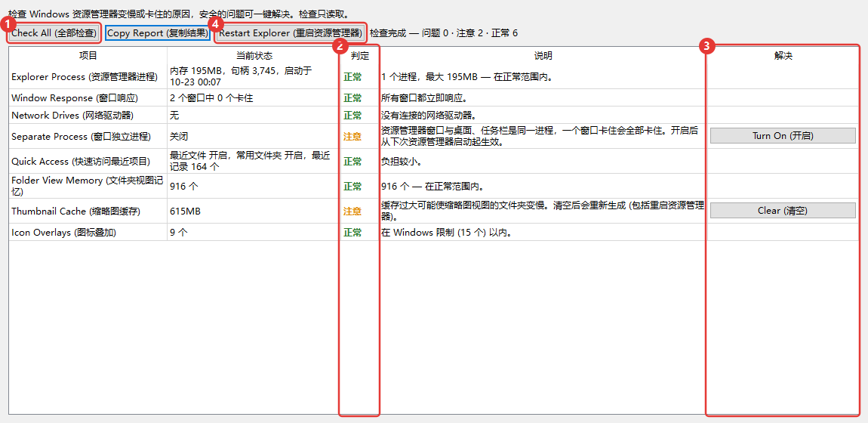Click the 检查完成 summary status text

[x=444, y=33]
